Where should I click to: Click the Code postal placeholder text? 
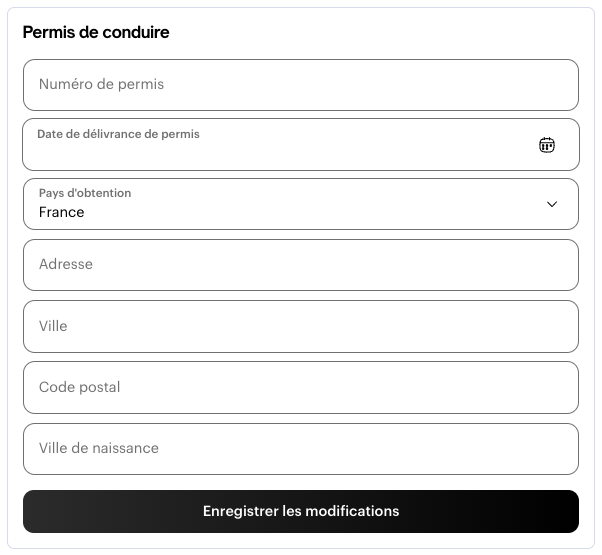(79, 387)
